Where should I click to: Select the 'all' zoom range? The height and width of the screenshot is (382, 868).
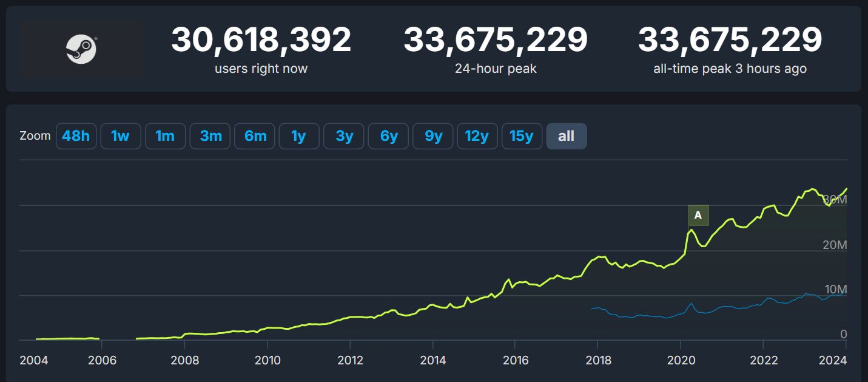567,136
